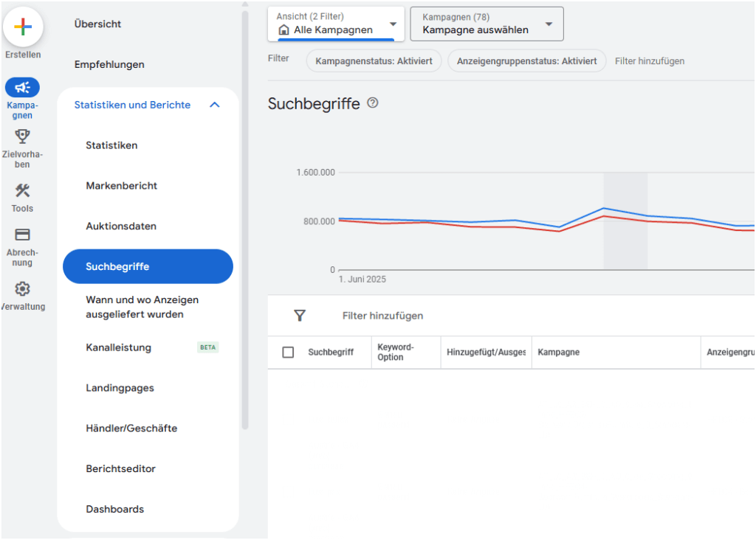Click the Anzeigengruppenstatus: Aktiviert filter chip
Screen dimensions: 756x540
(526, 60)
